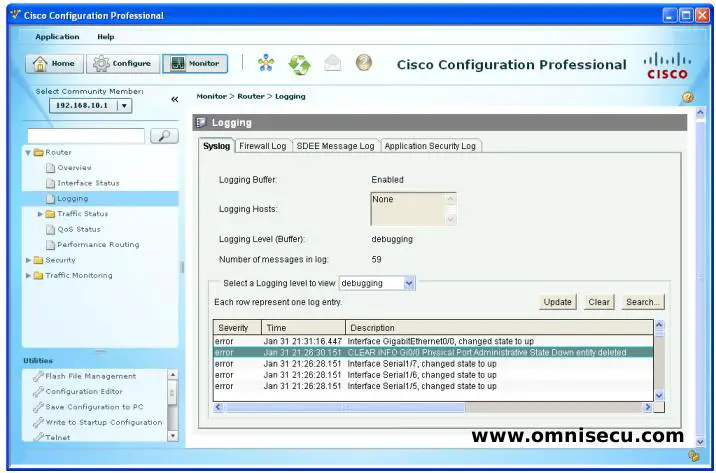The height and width of the screenshot is (473, 716).
Task: Open the Application Security Log tab
Action: [430, 146]
